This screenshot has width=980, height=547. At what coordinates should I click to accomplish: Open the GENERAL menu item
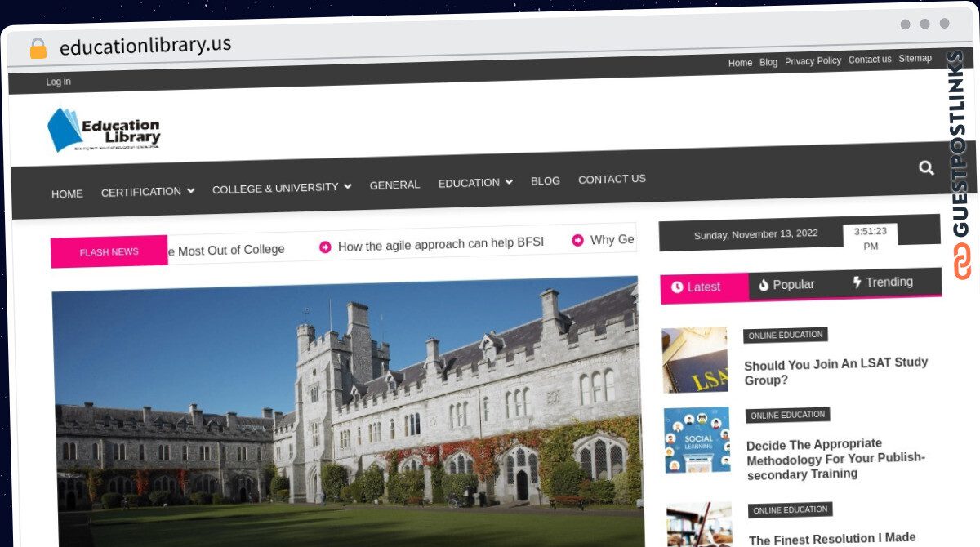[x=394, y=185]
